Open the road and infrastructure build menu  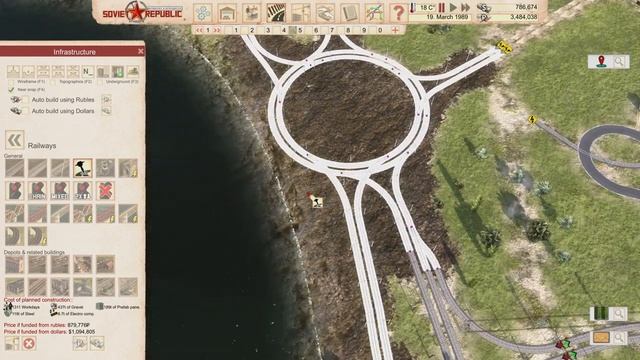coord(276,13)
